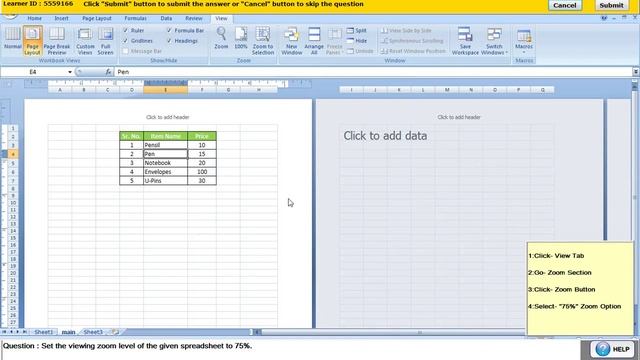Select cell containing Pencil
Screen dimensions: 640x360
(x=165, y=145)
